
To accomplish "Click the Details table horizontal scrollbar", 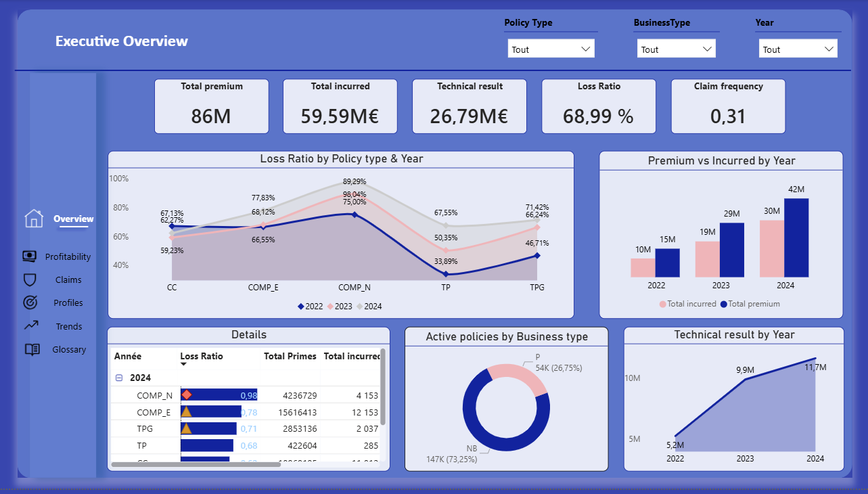I will click(x=196, y=465).
